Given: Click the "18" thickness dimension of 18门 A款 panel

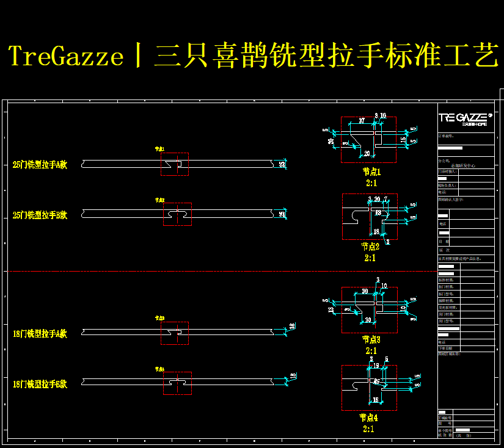Looking at the screenshot, I should tap(292, 327).
